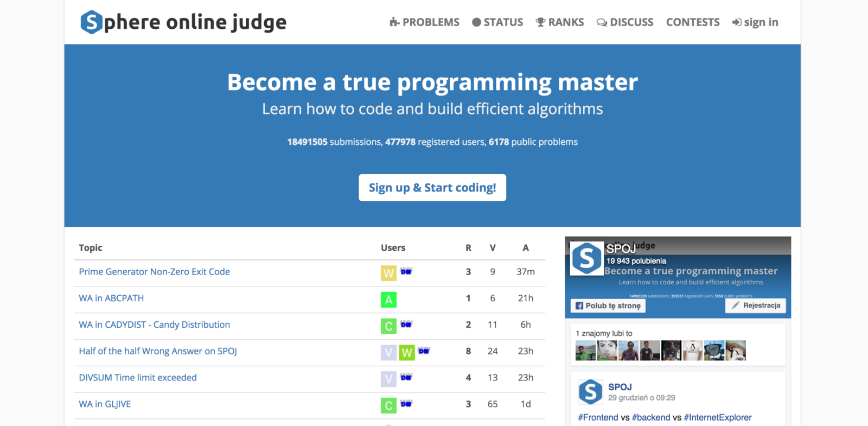
Task: Click green A avatar in ABCPATH row
Action: tap(388, 300)
